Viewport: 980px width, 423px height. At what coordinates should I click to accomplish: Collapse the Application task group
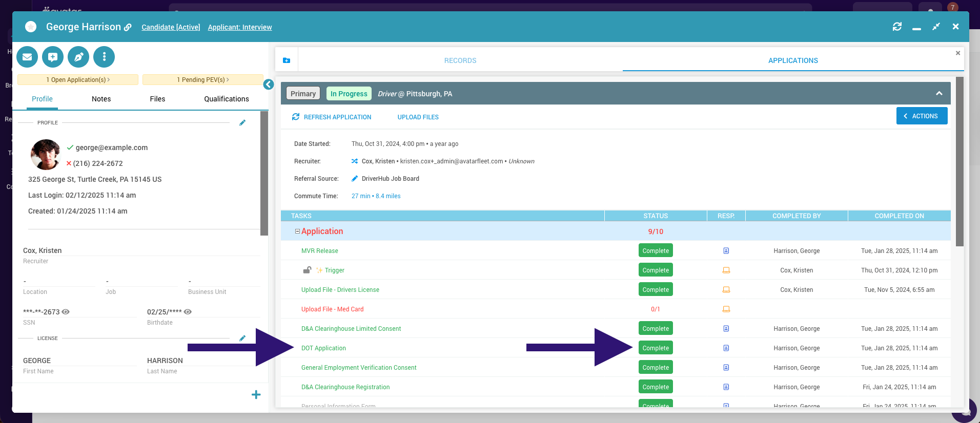click(297, 231)
